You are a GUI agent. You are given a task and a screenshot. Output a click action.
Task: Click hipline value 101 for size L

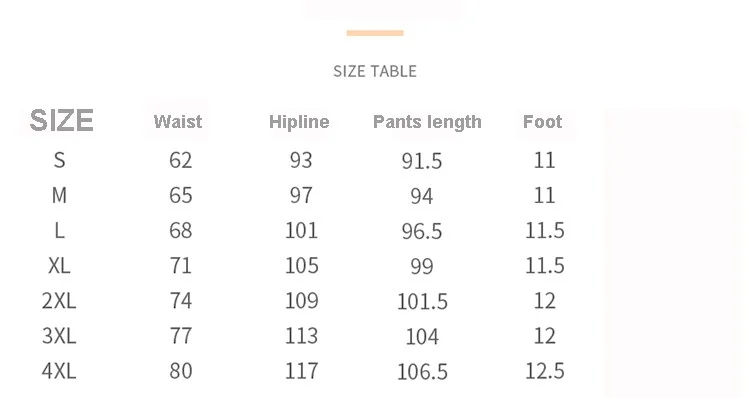tap(301, 231)
